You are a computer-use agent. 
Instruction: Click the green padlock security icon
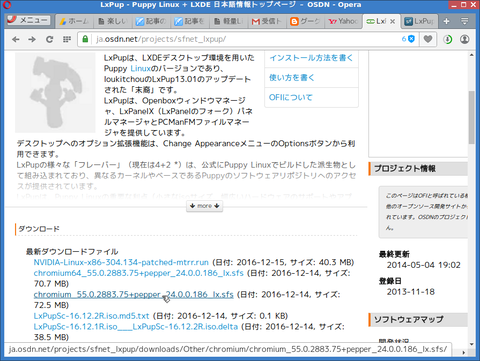point(85,39)
